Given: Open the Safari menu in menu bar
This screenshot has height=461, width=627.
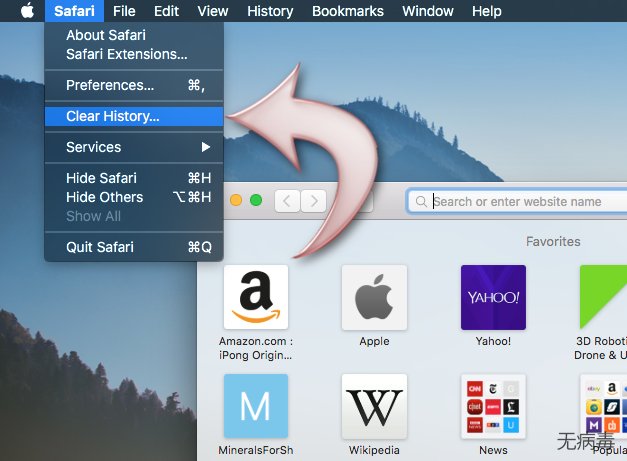Looking at the screenshot, I should (74, 11).
